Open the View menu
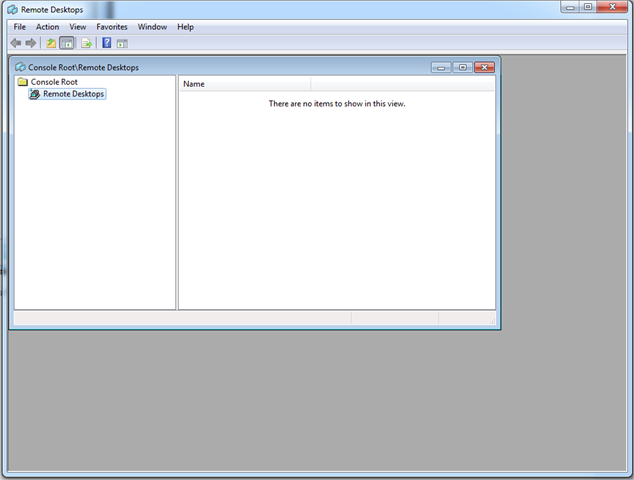634x480 pixels. pos(78,27)
